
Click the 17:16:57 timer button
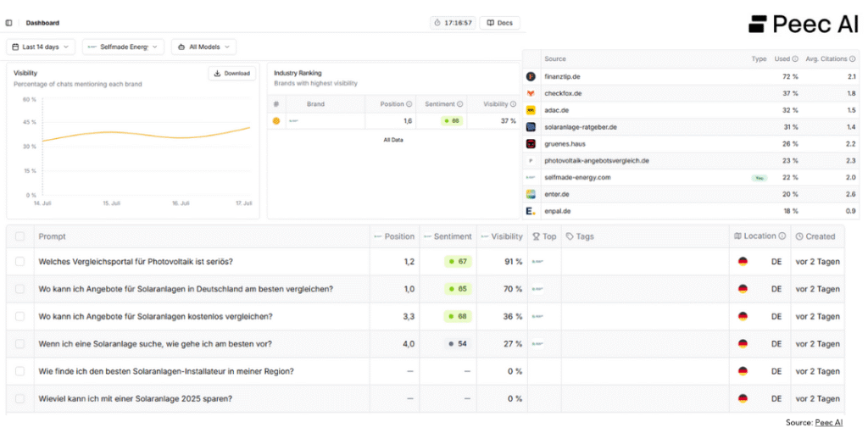(453, 23)
